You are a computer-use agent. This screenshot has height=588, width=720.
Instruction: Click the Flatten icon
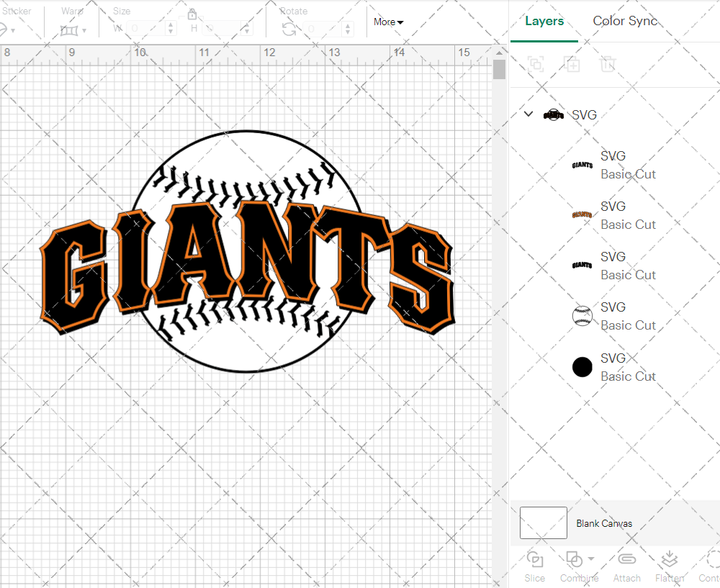(669, 559)
